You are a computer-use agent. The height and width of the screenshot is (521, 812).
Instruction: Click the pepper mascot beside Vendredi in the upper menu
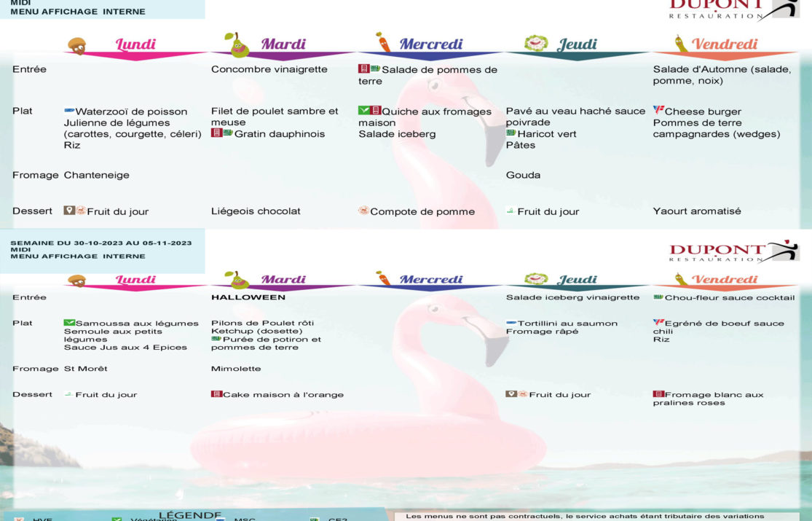pos(681,44)
